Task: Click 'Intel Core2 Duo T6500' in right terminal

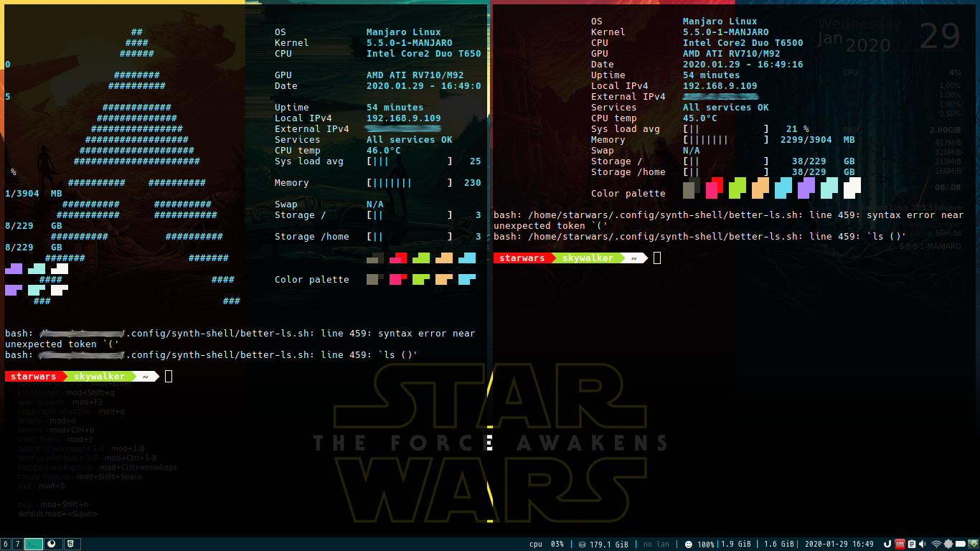Action: coord(743,43)
